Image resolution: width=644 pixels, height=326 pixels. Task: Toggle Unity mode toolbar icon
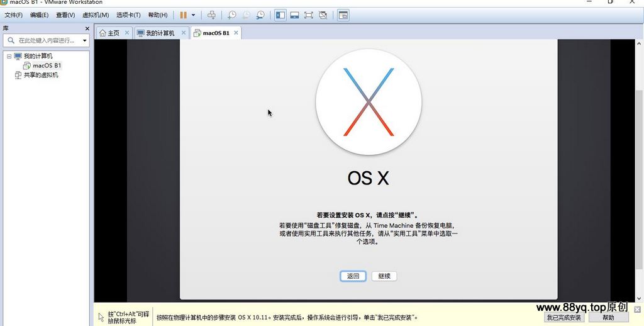(x=323, y=15)
